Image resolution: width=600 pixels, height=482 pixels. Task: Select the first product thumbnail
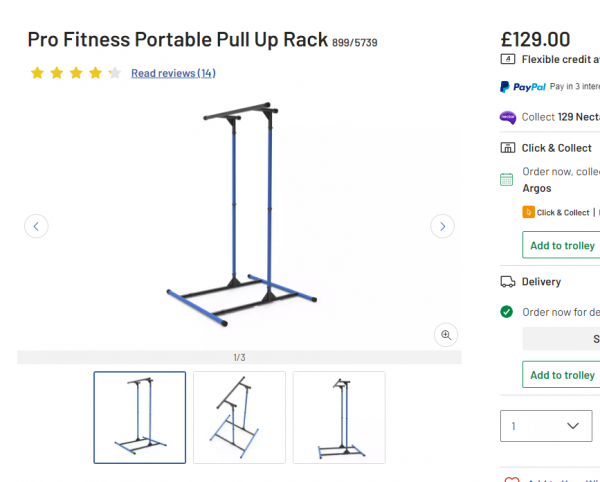coord(140,417)
